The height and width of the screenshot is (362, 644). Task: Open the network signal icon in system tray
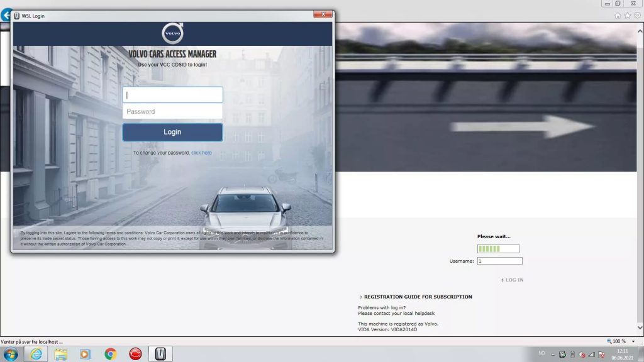coord(592,354)
